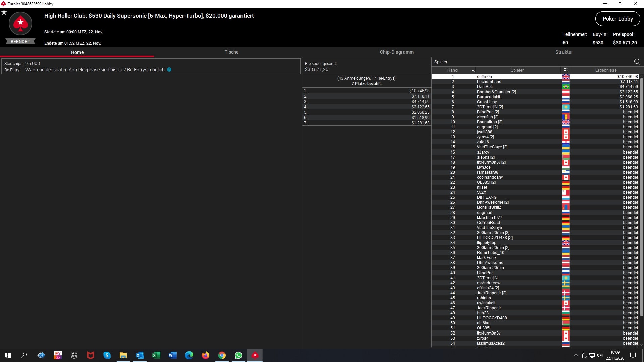Open WhatsApp from the taskbar
This screenshot has width=644, height=362.
238,355
